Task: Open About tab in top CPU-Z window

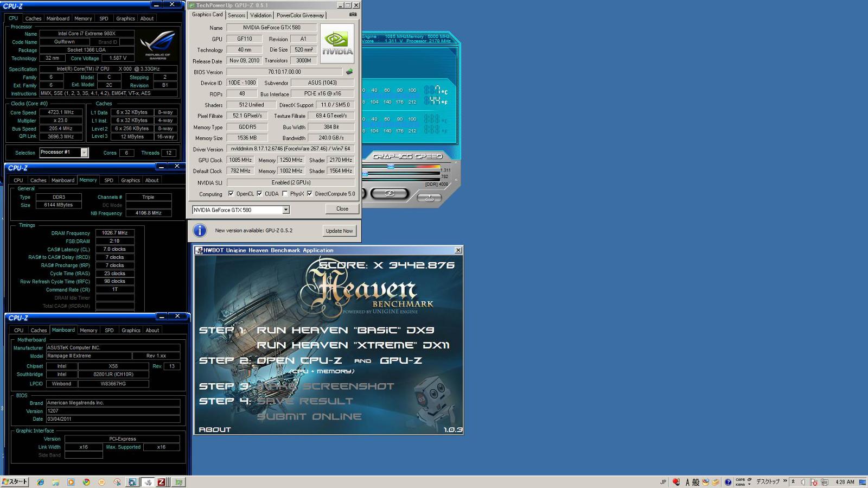Action: coord(147,18)
